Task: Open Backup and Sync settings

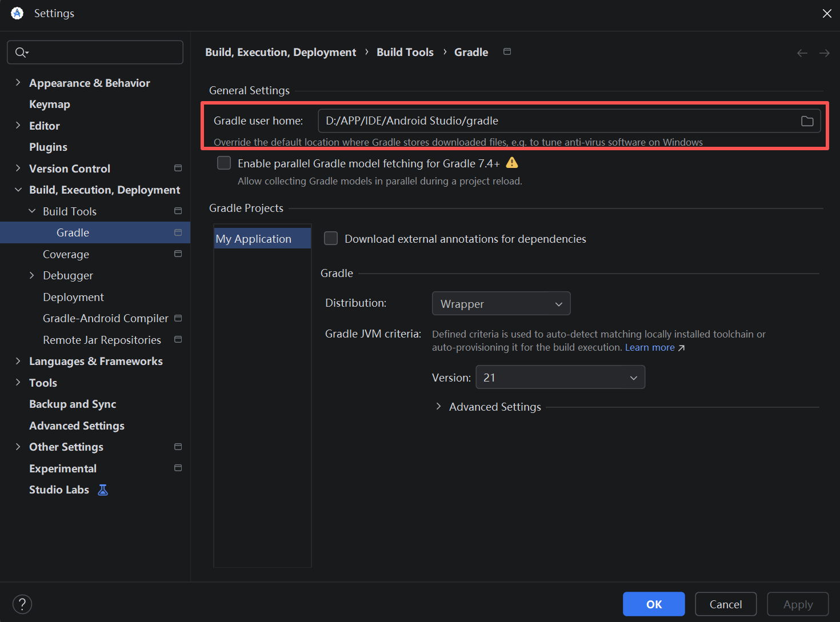Action: coord(73,404)
